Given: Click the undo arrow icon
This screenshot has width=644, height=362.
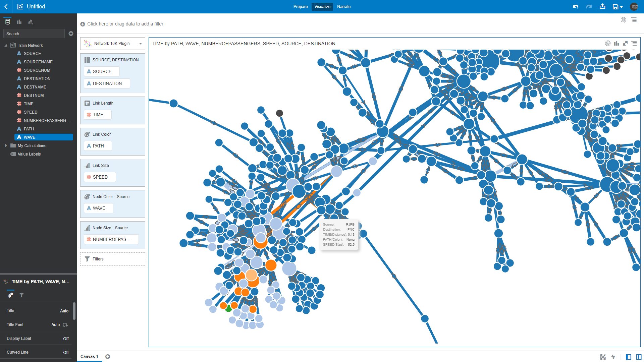Looking at the screenshot, I should (x=576, y=7).
